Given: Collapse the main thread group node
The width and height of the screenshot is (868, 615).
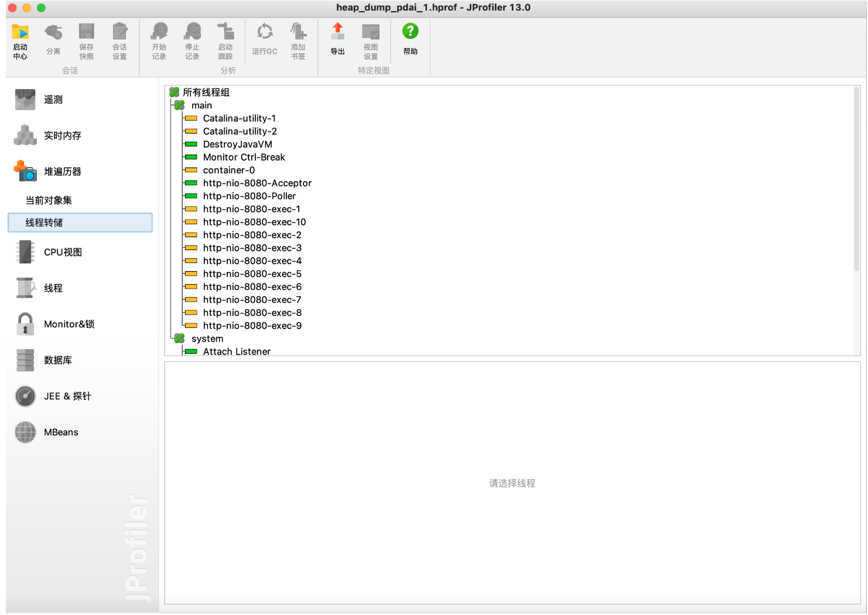Looking at the screenshot, I should click(179, 105).
